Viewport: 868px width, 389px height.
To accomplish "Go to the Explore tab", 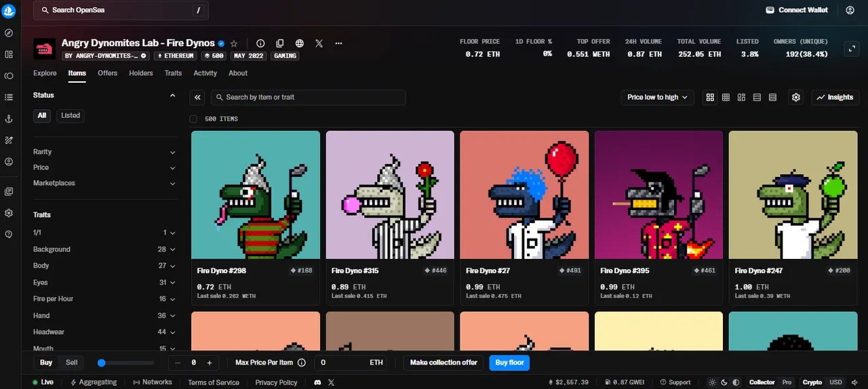I will 45,73.
